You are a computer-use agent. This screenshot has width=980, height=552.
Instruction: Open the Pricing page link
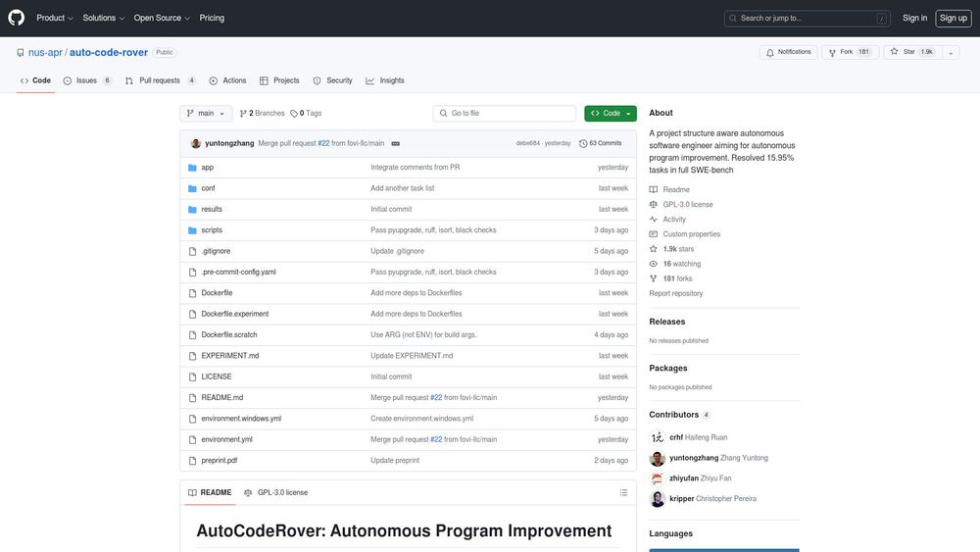[212, 18]
